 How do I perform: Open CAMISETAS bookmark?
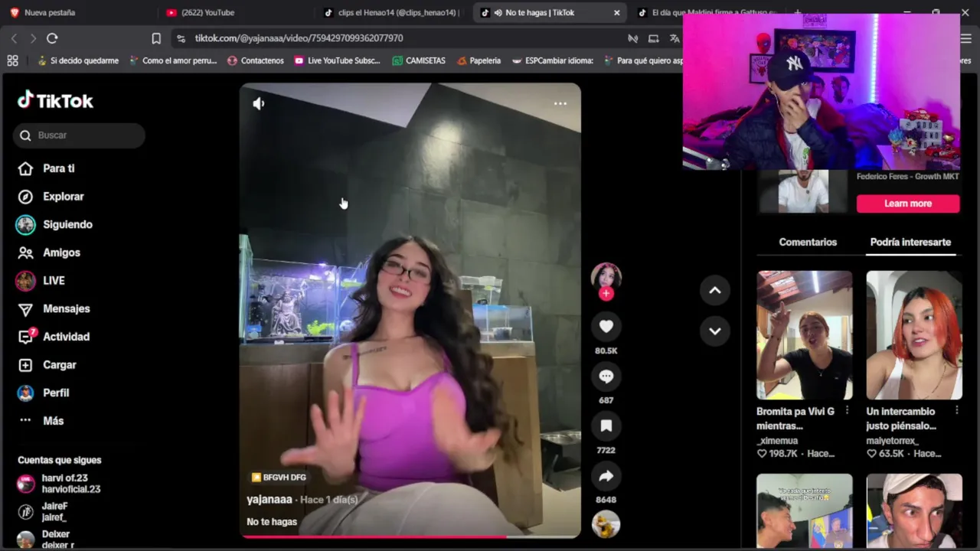(x=419, y=60)
